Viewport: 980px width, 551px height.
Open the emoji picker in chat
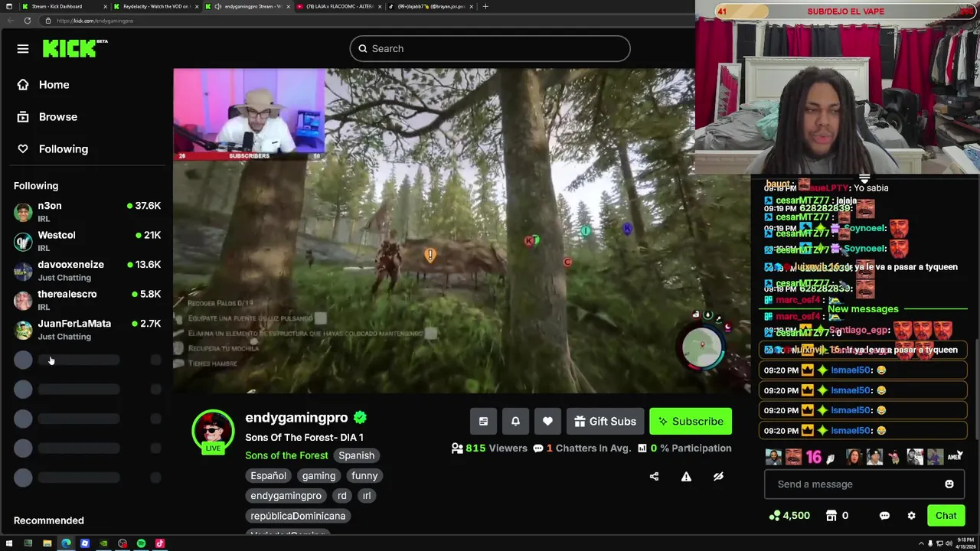click(x=949, y=484)
